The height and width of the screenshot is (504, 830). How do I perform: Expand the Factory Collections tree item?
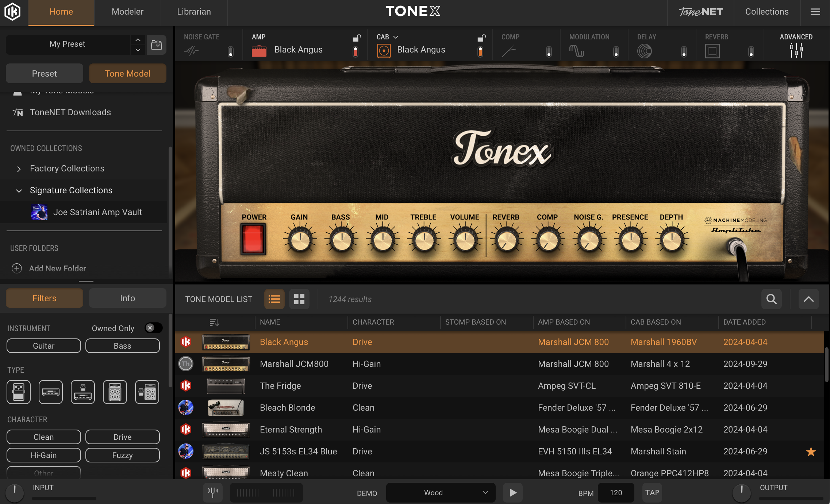tap(18, 168)
